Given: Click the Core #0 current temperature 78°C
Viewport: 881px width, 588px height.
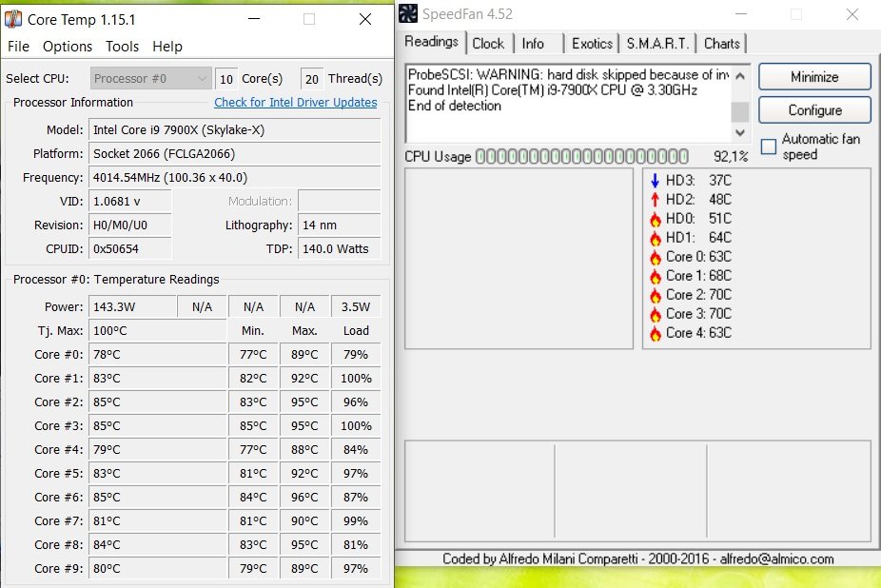Looking at the screenshot, I should click(x=157, y=355).
